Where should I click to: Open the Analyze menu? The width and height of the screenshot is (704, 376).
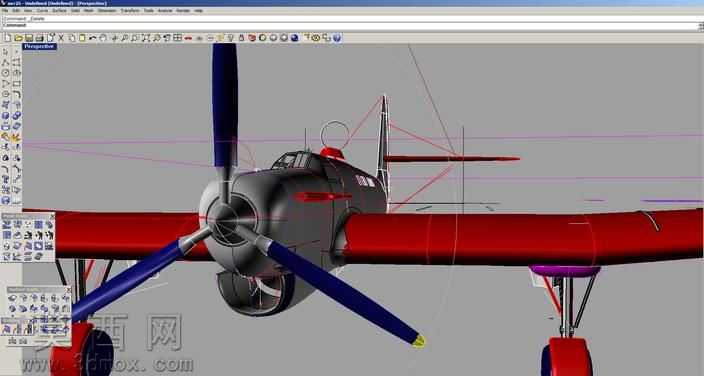point(165,10)
